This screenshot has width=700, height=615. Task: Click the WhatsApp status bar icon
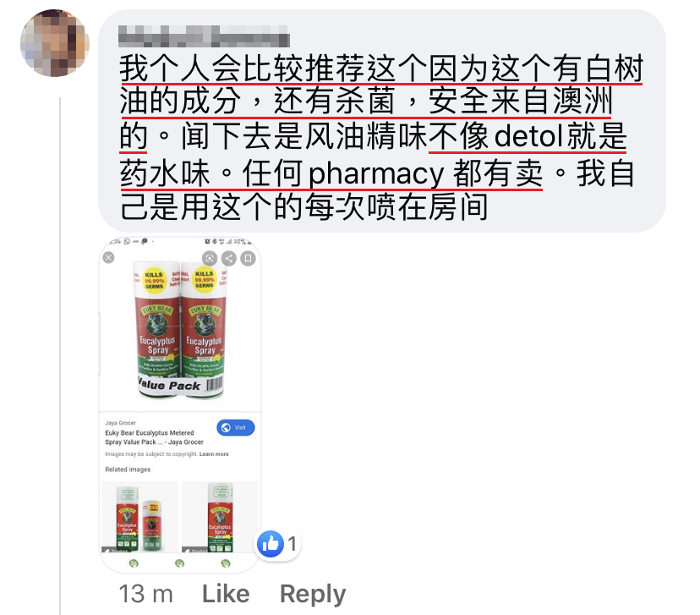tap(127, 241)
